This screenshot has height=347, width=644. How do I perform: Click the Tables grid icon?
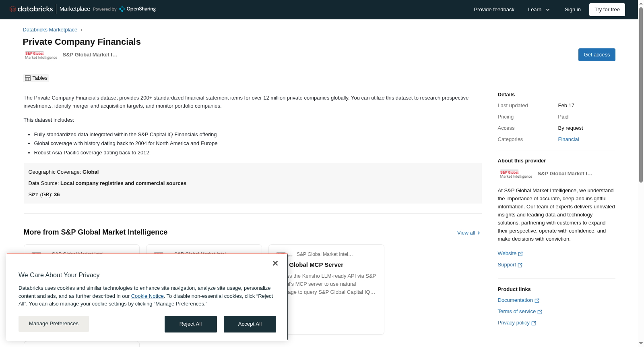(28, 78)
